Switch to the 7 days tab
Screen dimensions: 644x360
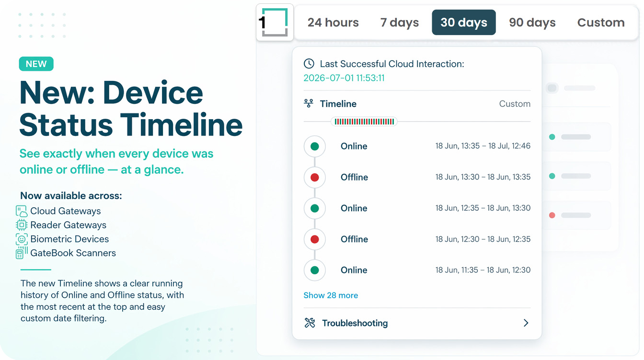point(400,22)
